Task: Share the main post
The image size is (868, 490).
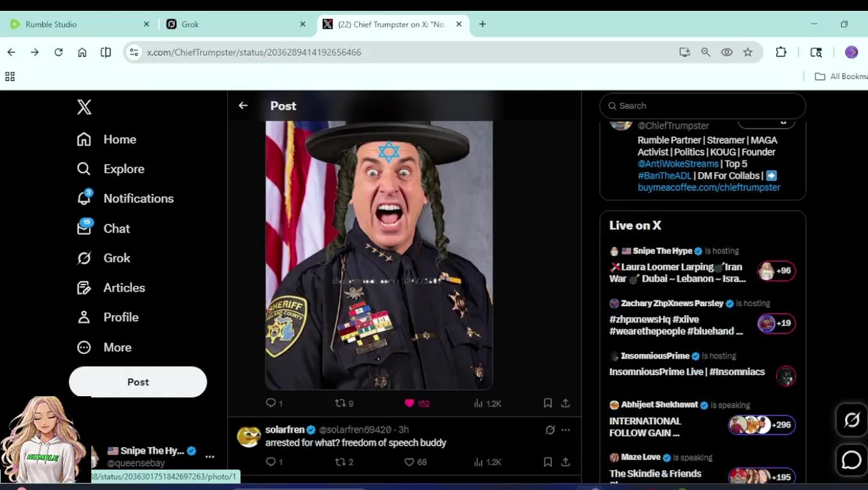Action: pos(565,404)
